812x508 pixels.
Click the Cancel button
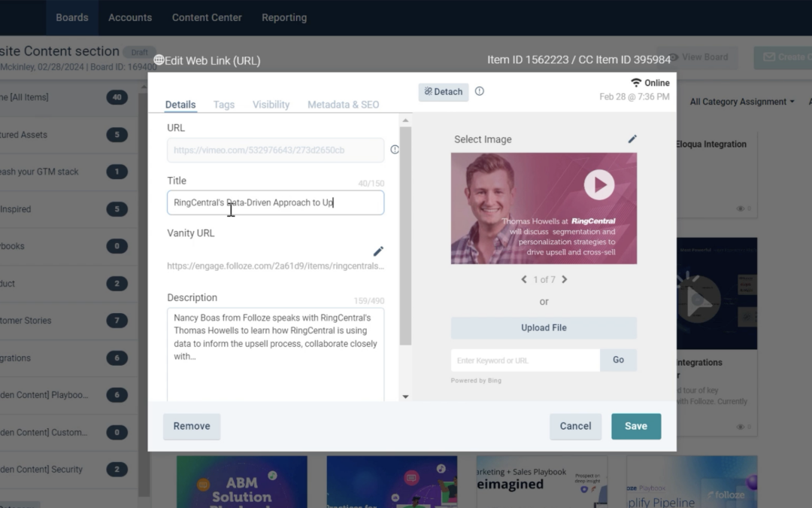pos(575,426)
